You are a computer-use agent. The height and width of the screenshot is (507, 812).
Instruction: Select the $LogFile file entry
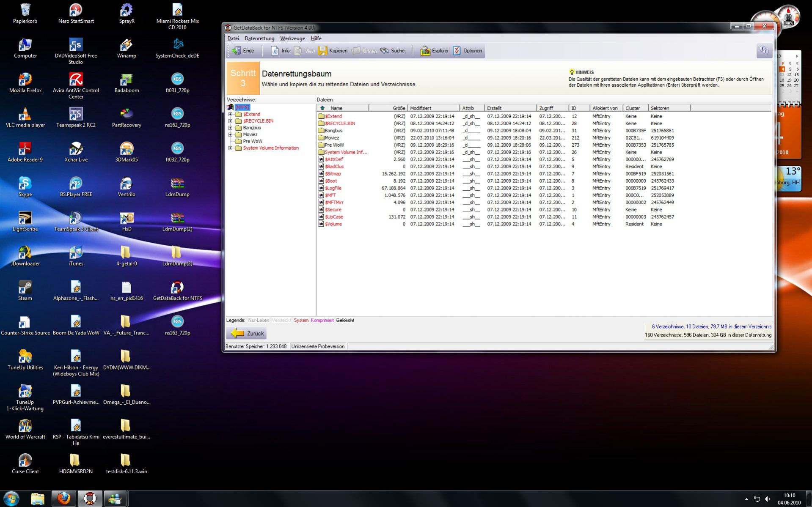[333, 188]
